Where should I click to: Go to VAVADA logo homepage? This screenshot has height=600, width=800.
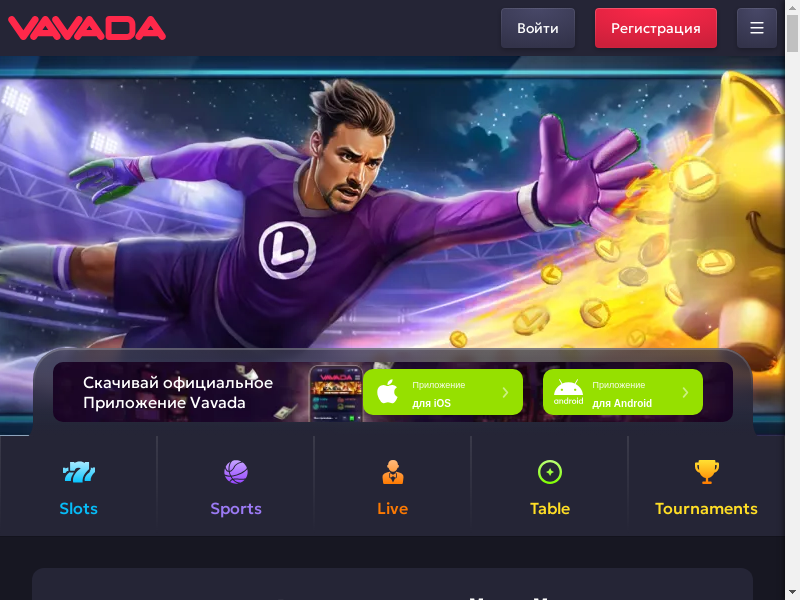[x=87, y=28]
